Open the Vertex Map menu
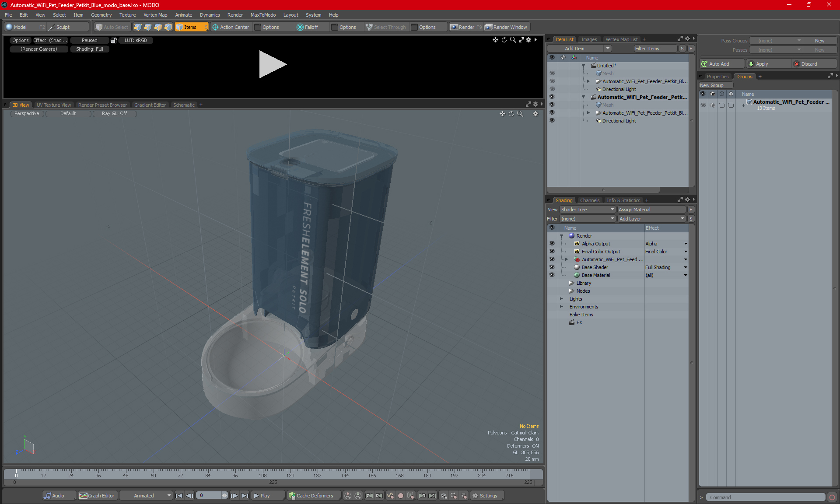This screenshot has width=840, height=504. [155, 15]
